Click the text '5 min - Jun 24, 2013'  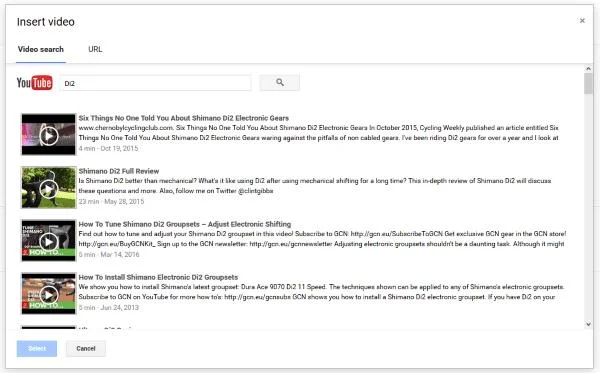[108, 308]
